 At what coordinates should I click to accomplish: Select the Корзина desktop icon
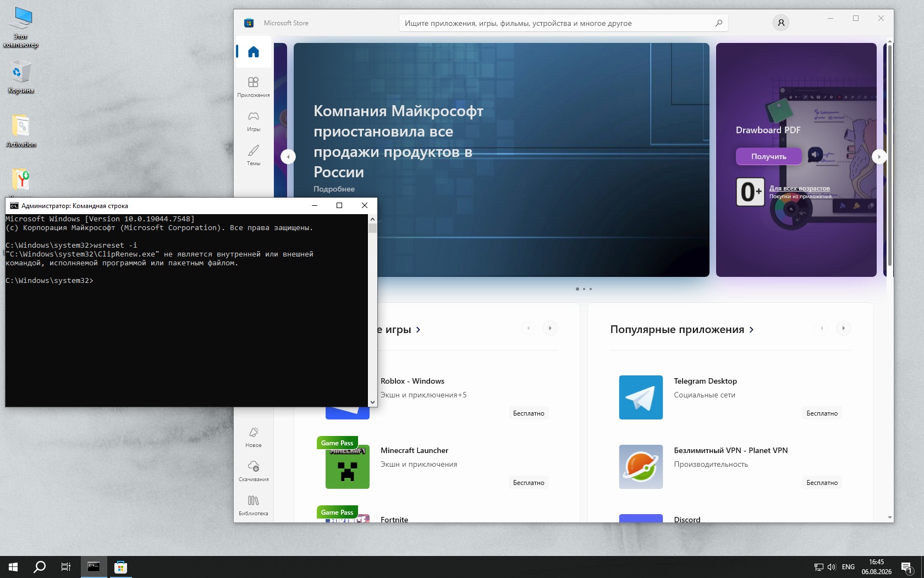(21, 77)
